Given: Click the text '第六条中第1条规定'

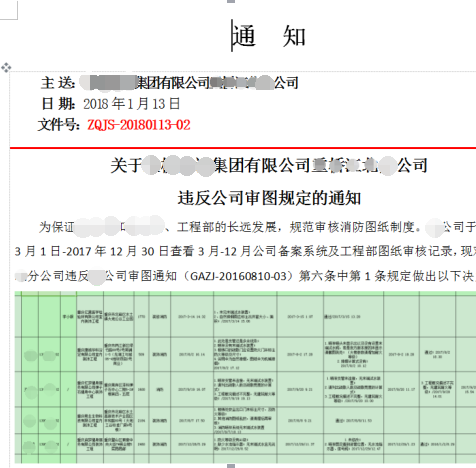Looking at the screenshot, I should pyautogui.click(x=355, y=276).
